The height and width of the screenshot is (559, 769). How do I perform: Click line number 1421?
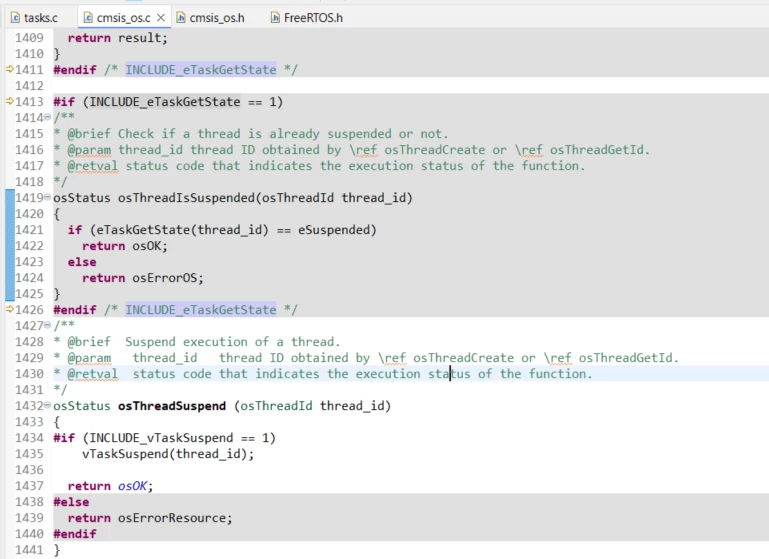click(29, 230)
